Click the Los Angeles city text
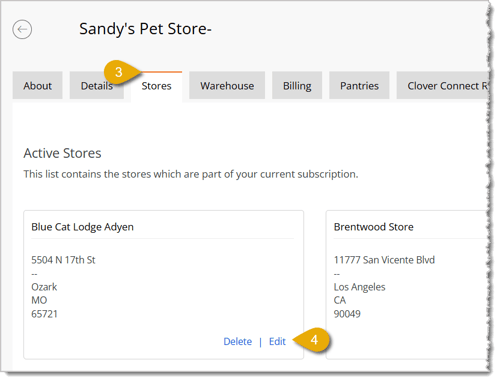 (x=359, y=287)
